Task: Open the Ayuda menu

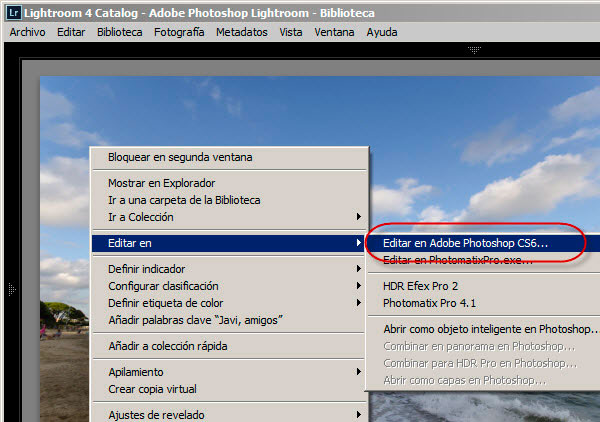Action: coord(382,32)
